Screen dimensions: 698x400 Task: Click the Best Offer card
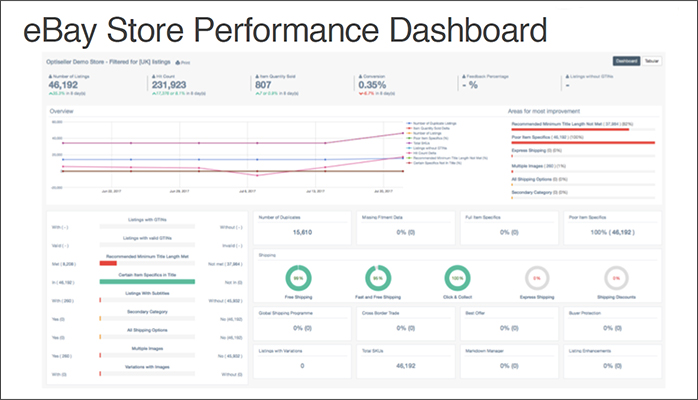coord(509,323)
